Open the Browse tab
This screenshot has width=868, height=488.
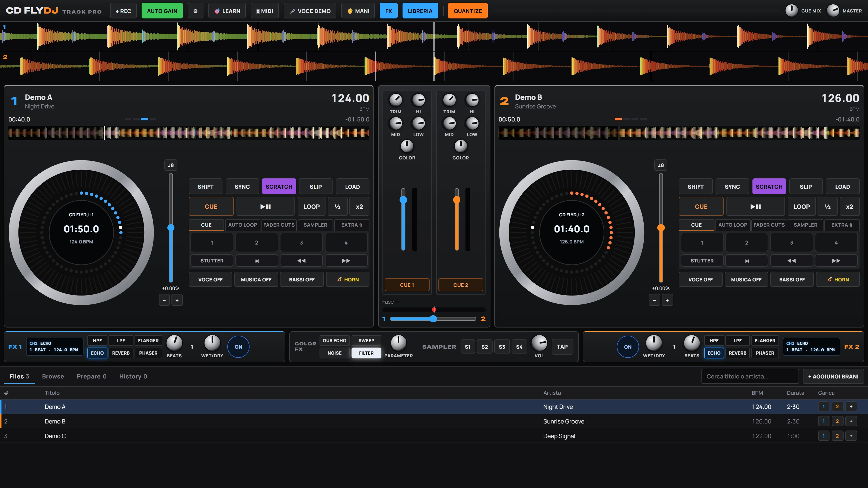coord(53,377)
